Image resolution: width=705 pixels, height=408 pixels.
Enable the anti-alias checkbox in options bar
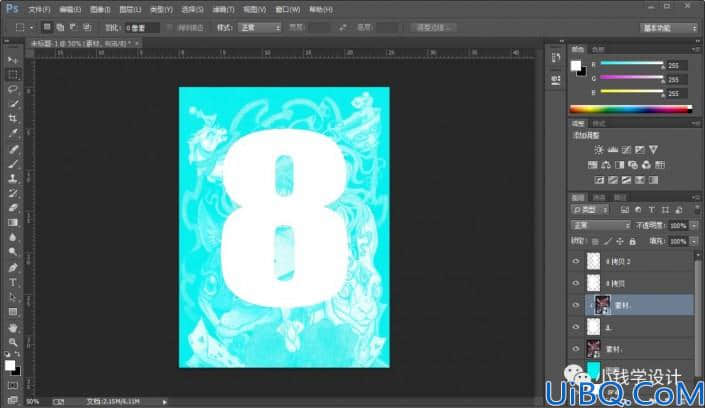coord(170,28)
